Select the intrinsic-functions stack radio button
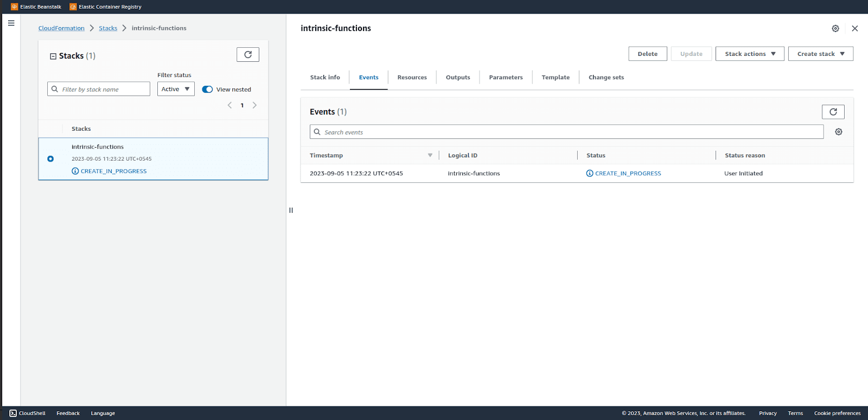This screenshot has width=868, height=420. point(50,159)
